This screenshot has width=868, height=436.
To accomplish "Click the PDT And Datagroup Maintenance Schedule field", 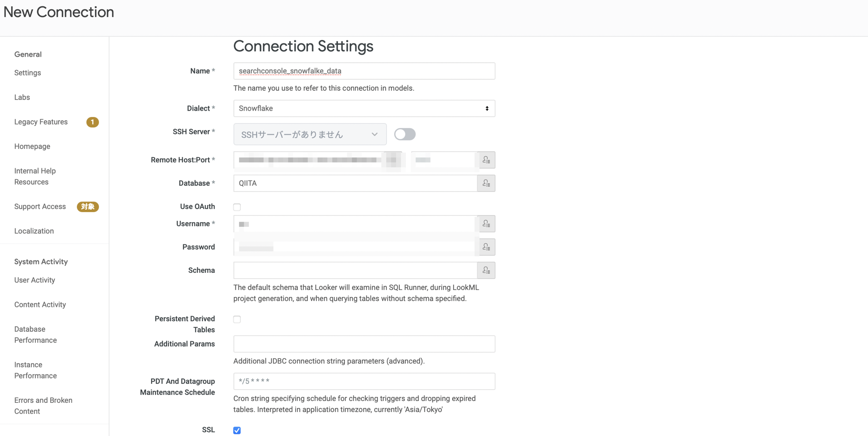I will (x=364, y=381).
